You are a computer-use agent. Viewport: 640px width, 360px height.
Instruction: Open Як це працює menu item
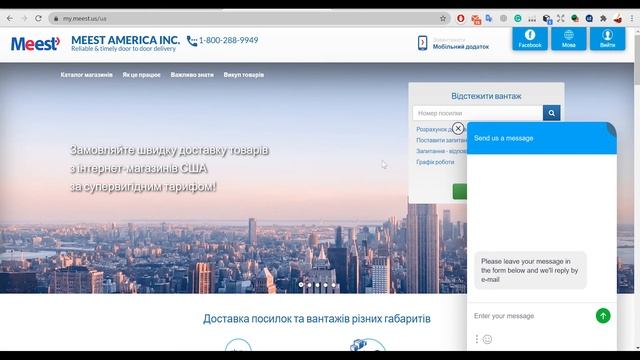(x=141, y=75)
